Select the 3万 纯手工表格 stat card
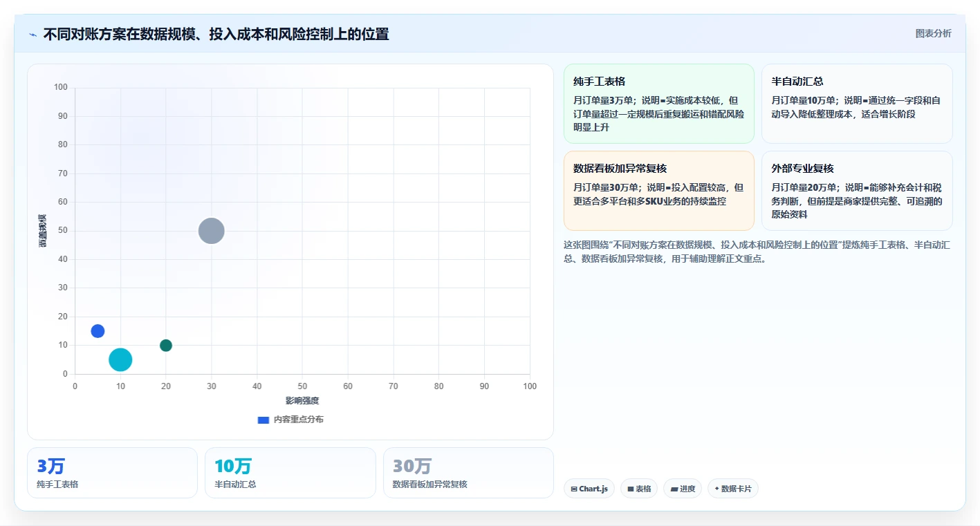 112,473
